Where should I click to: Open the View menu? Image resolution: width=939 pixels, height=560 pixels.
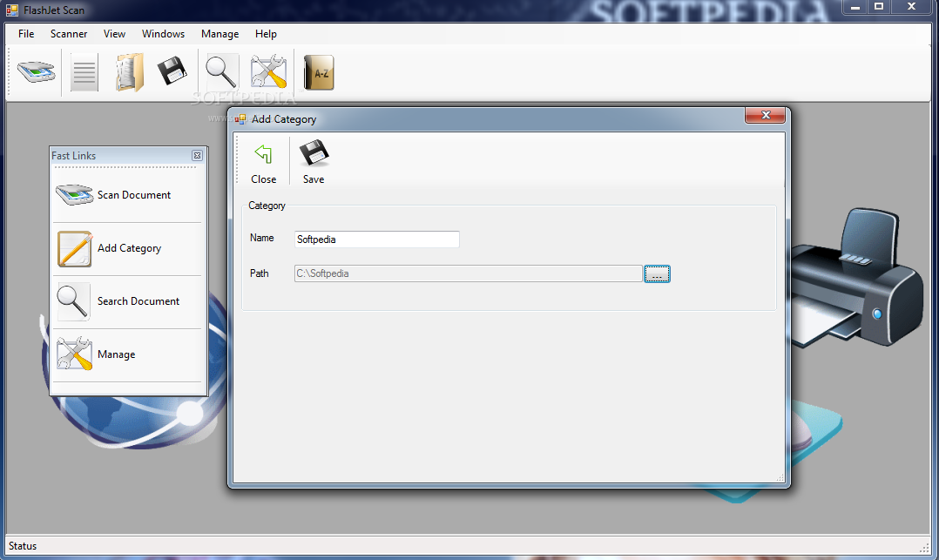coord(114,34)
